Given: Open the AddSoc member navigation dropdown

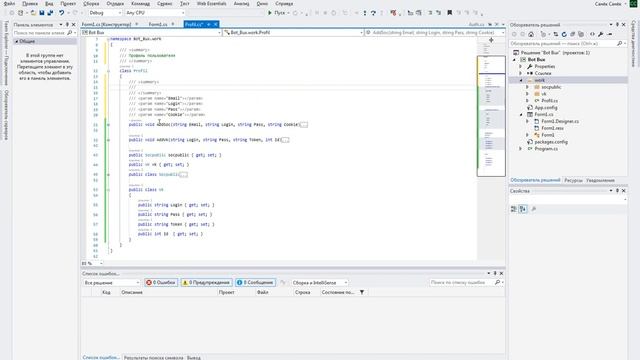Looking at the screenshot, I should pos(435,33).
